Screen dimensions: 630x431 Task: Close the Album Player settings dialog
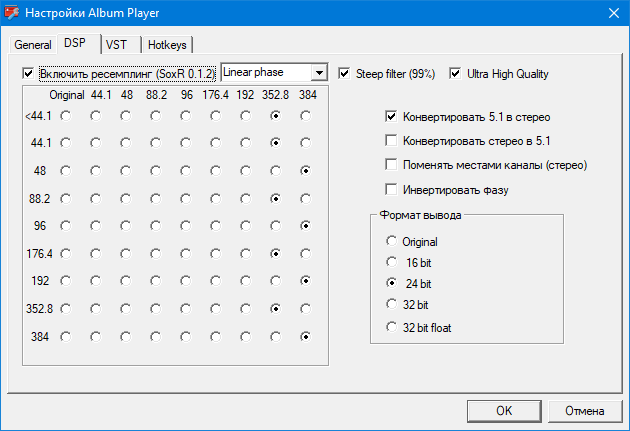click(x=614, y=13)
